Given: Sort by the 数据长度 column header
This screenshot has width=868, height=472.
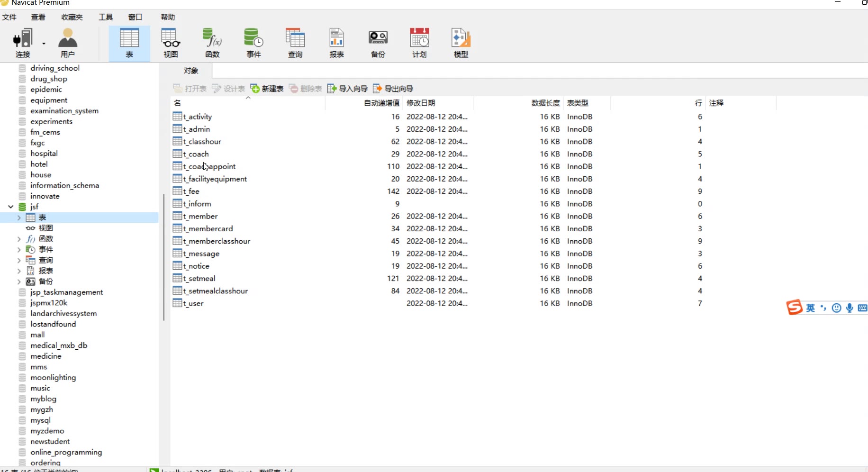Looking at the screenshot, I should pyautogui.click(x=518, y=103).
